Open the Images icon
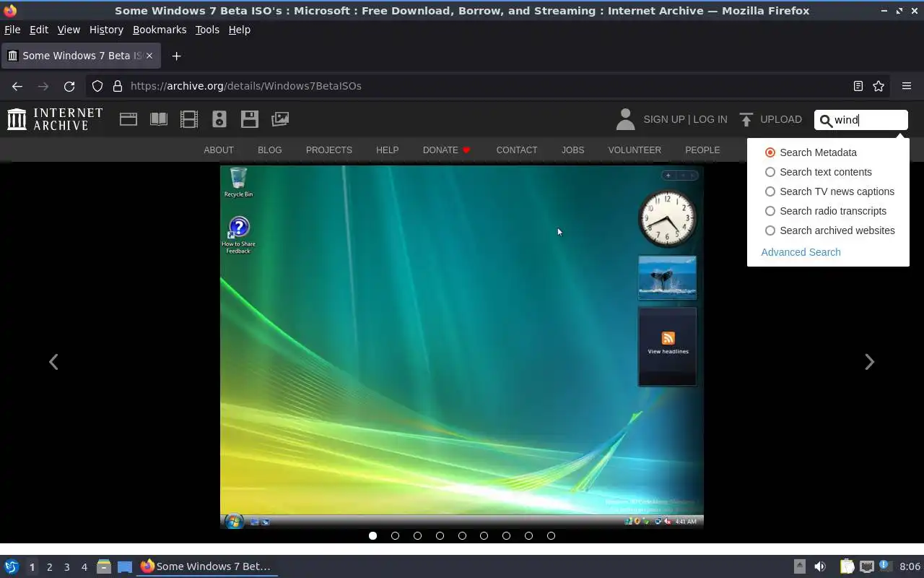Image resolution: width=924 pixels, height=578 pixels. 280,119
